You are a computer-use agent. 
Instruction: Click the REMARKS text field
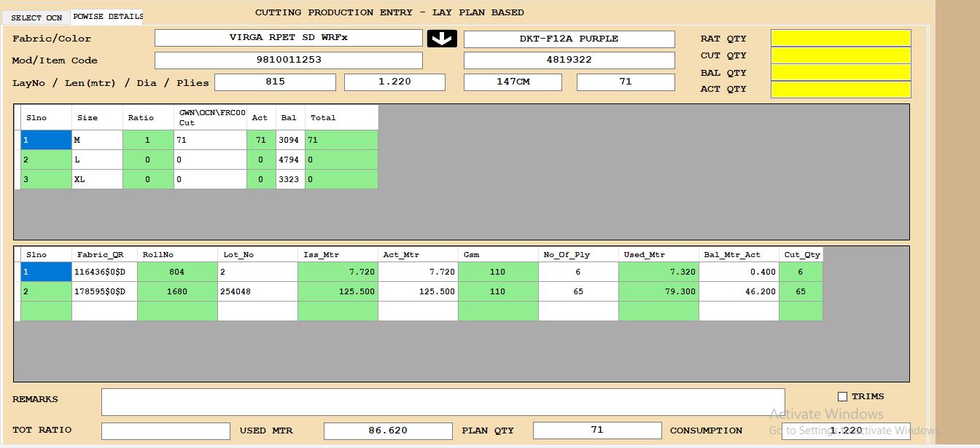(443, 401)
